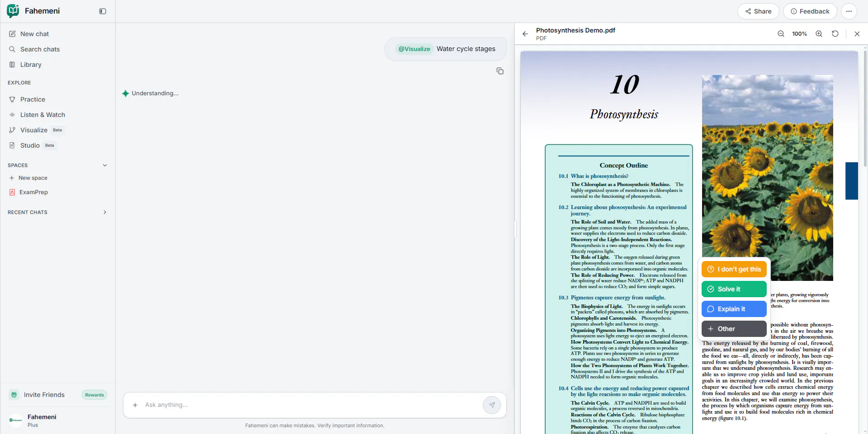Toggle the sidebar collapse icon
Viewport: 868px width, 434px height.
(103, 11)
